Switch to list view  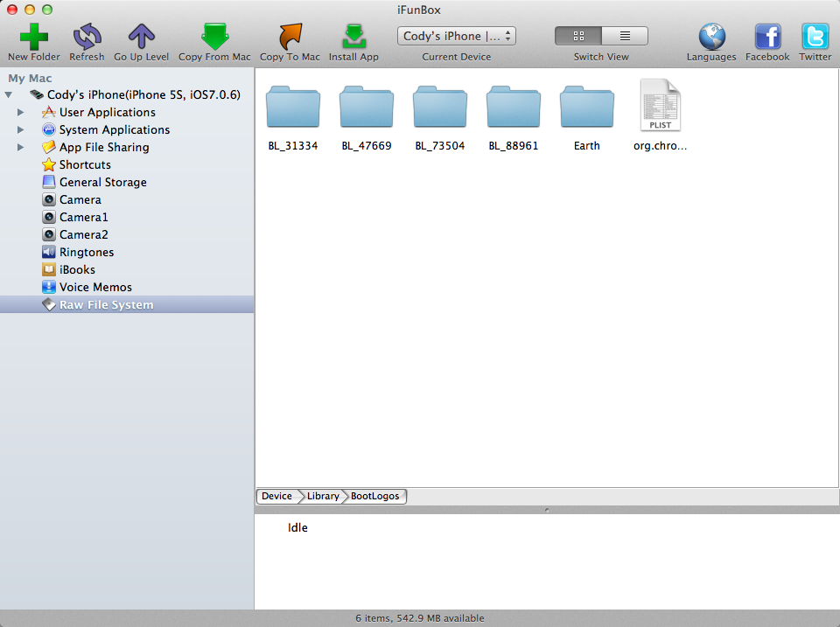tap(624, 35)
